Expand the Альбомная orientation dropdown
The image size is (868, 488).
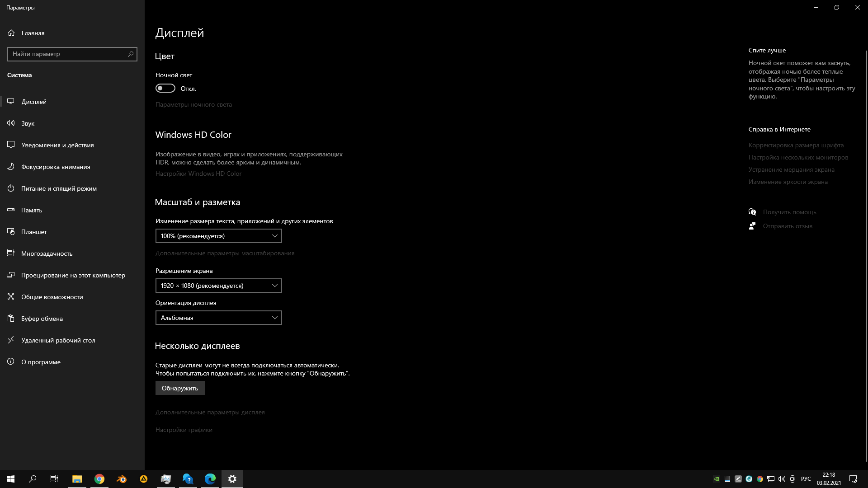[x=219, y=318]
